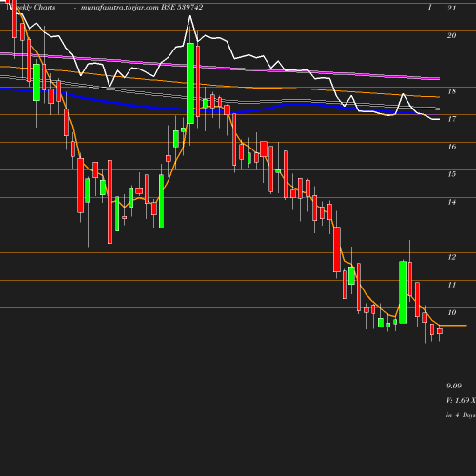
Task: Click the 12 price axis label
Action: coord(452,257)
